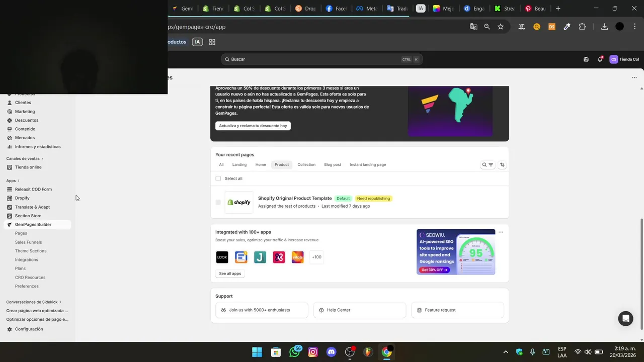Open Chrome translate page icon
644x362 pixels.
coord(473,27)
